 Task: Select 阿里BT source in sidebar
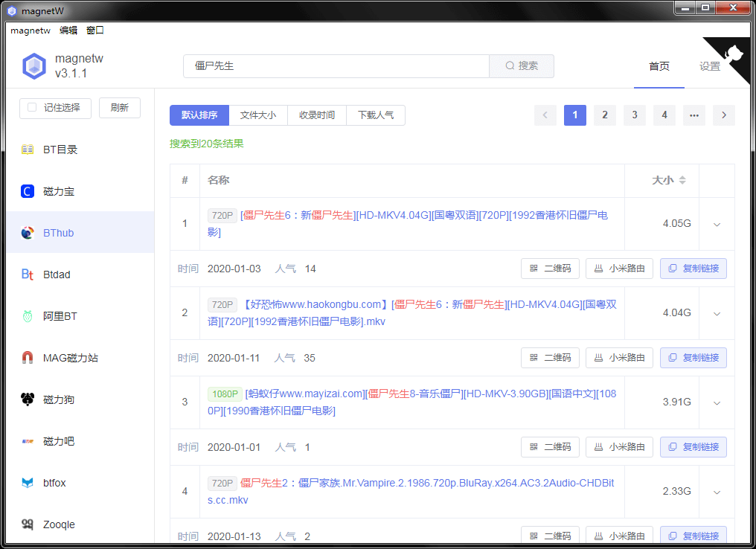click(80, 316)
